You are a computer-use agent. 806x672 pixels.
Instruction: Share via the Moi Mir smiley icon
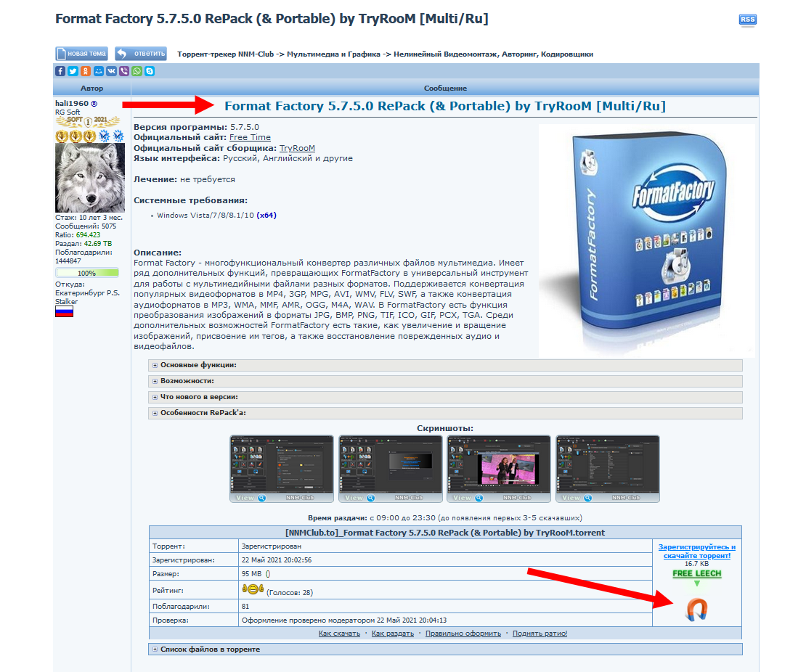(99, 71)
